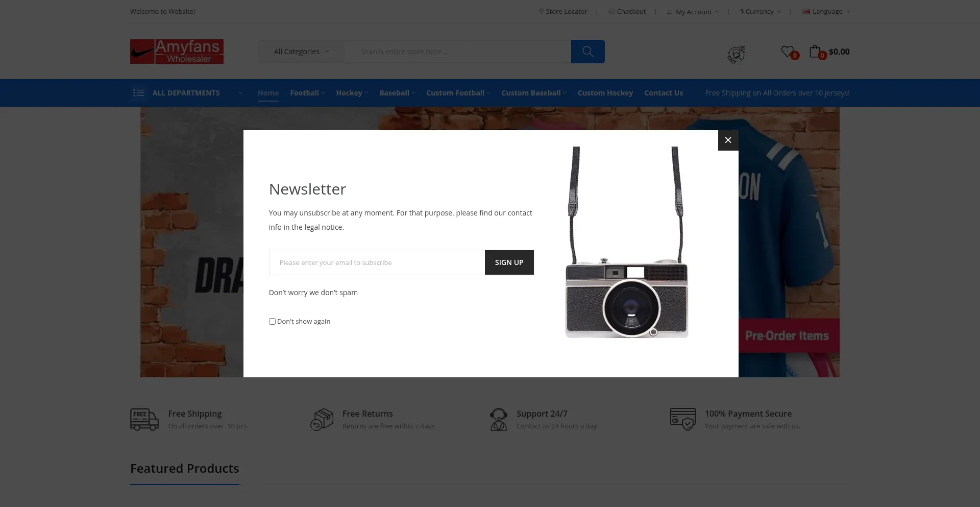Expand the Language dropdown

click(826, 11)
